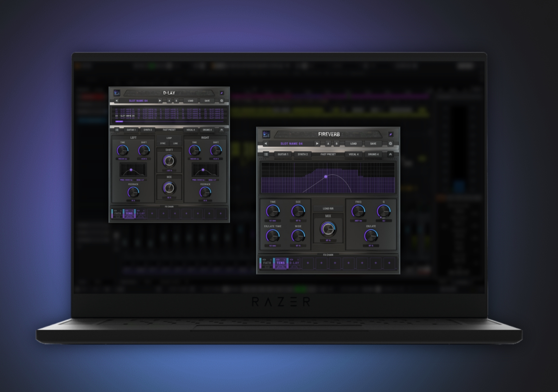
Task: Click the RIGHT channel TIME knob in D-LAY
Action: 195,150
